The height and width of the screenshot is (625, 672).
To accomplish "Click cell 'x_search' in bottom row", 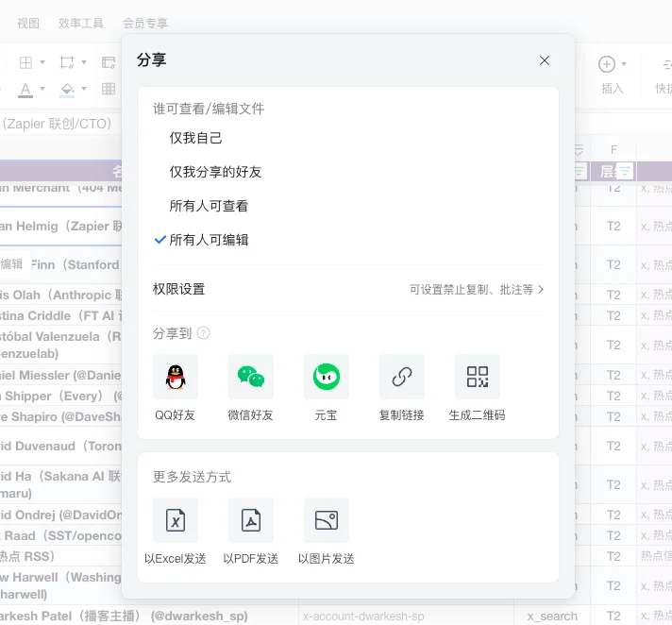I will click(x=552, y=617).
